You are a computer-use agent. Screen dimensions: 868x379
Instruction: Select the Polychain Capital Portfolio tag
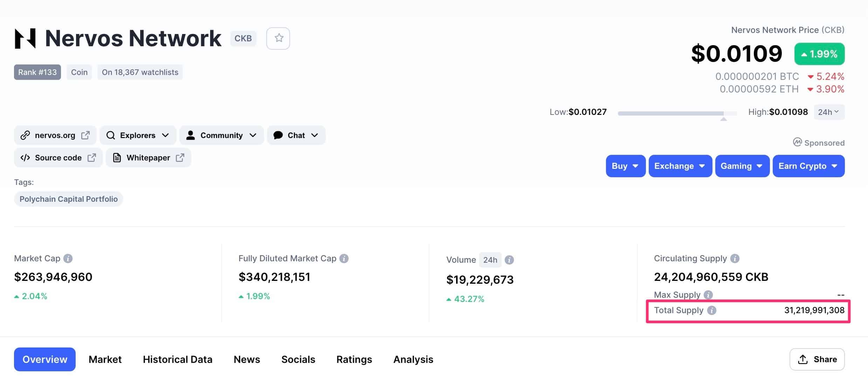pyautogui.click(x=69, y=199)
